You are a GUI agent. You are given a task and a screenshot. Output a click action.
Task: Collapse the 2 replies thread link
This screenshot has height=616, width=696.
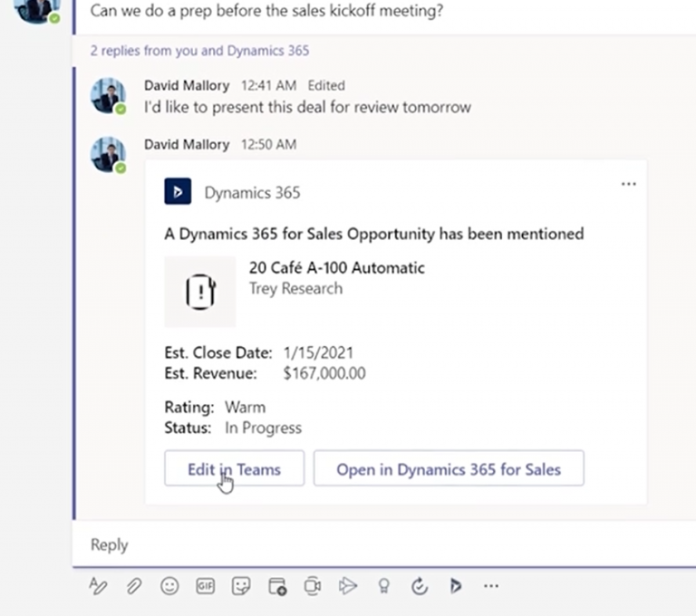pyautogui.click(x=199, y=51)
